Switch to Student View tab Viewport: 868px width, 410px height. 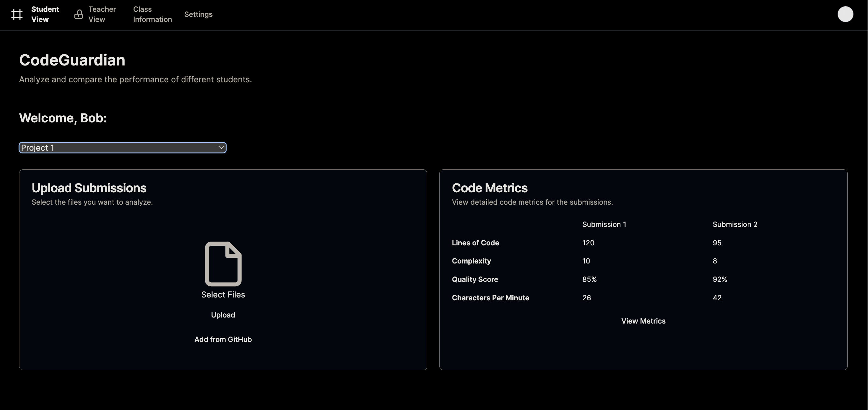tap(45, 15)
